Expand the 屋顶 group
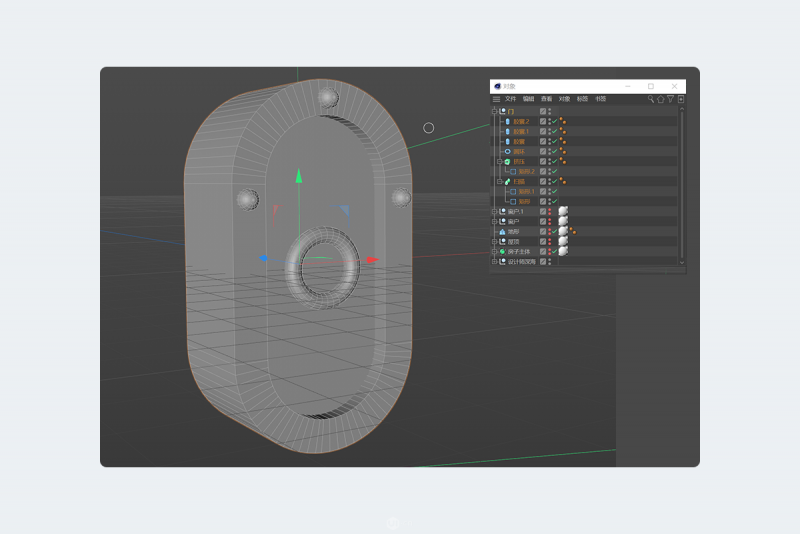The height and width of the screenshot is (534, 800). (495, 241)
